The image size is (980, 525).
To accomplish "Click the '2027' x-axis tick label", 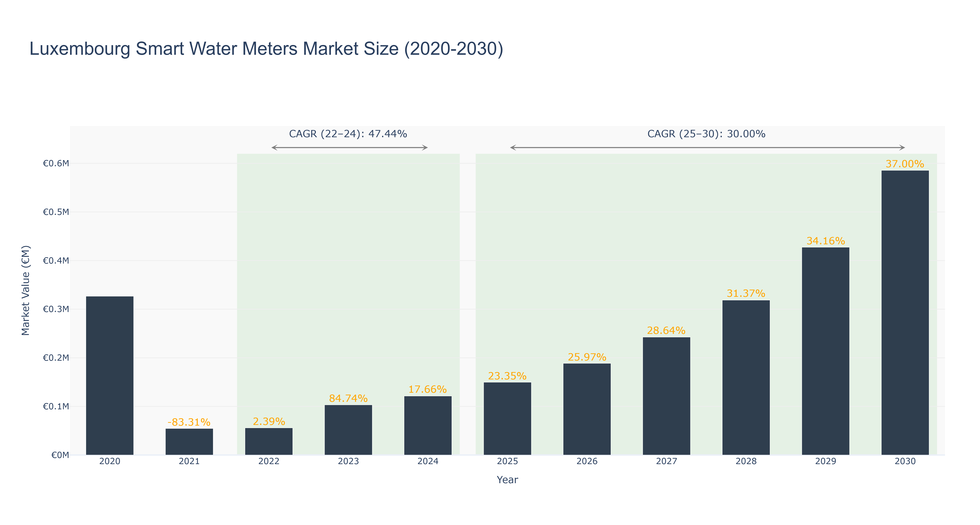I will (666, 461).
